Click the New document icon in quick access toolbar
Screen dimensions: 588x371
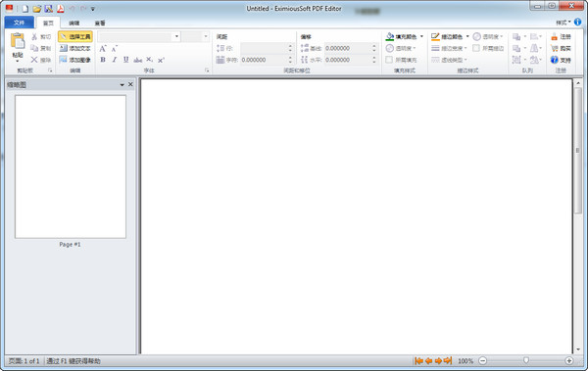pos(24,8)
